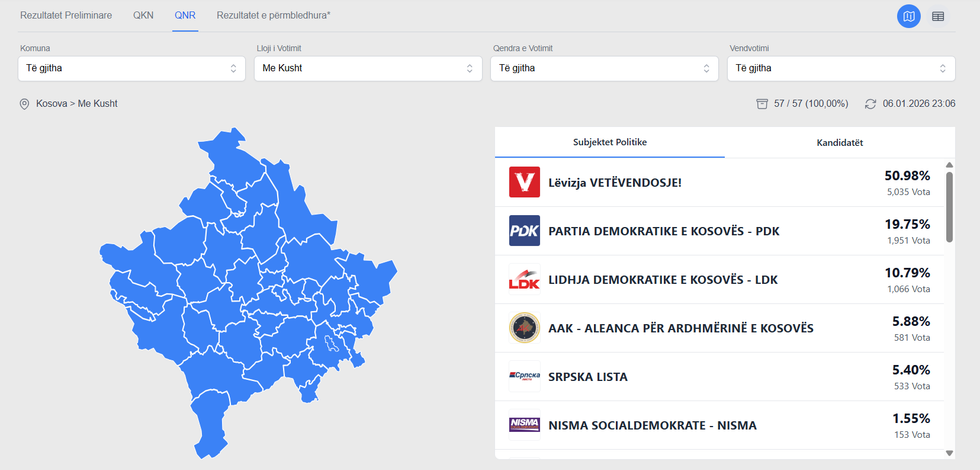Click the Vetëvendosje party logo

524,182
